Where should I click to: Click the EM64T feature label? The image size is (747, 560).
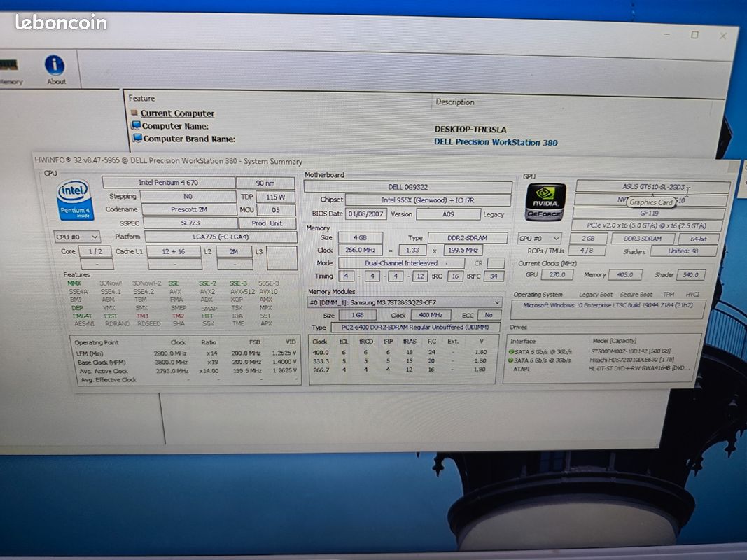click(x=82, y=316)
